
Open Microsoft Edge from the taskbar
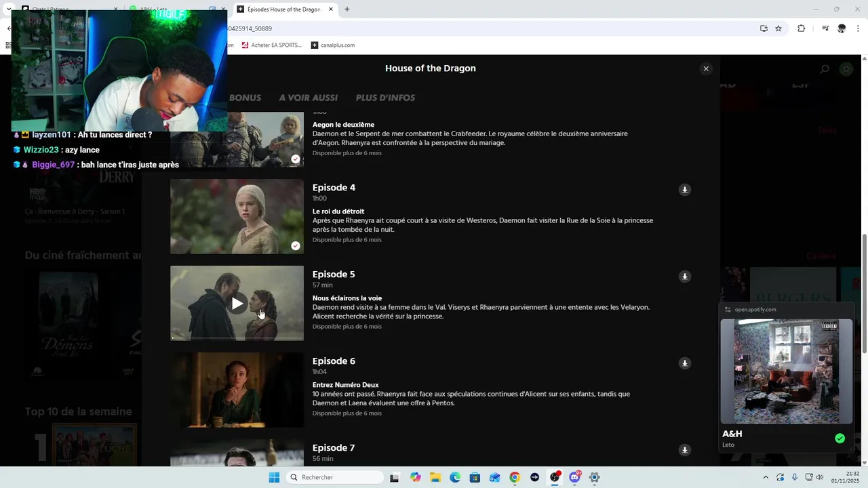pos(455,477)
